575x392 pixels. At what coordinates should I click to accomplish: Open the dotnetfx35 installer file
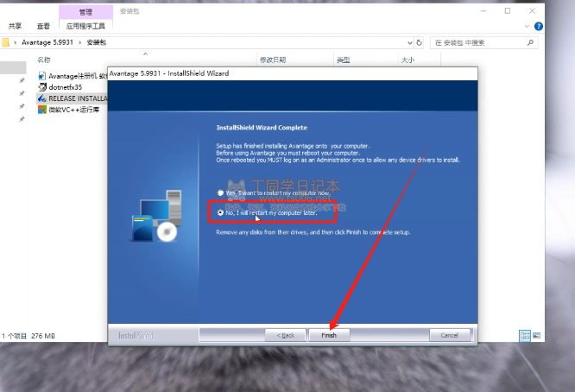pos(65,87)
